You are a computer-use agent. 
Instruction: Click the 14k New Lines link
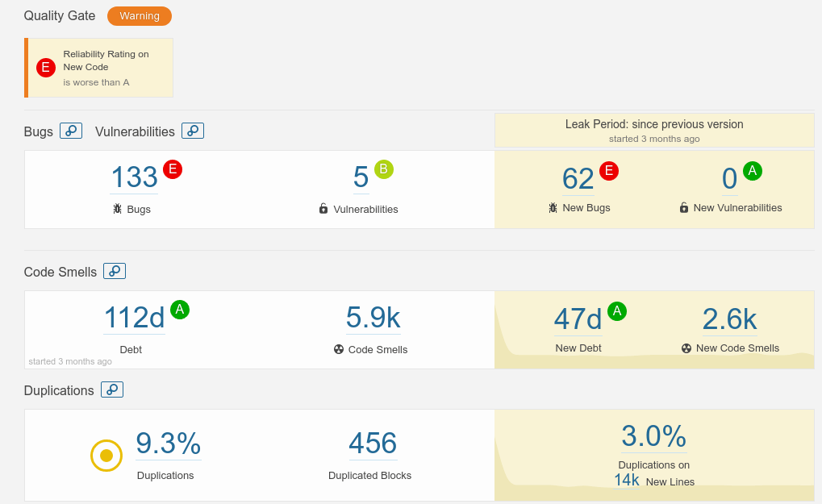(x=627, y=480)
